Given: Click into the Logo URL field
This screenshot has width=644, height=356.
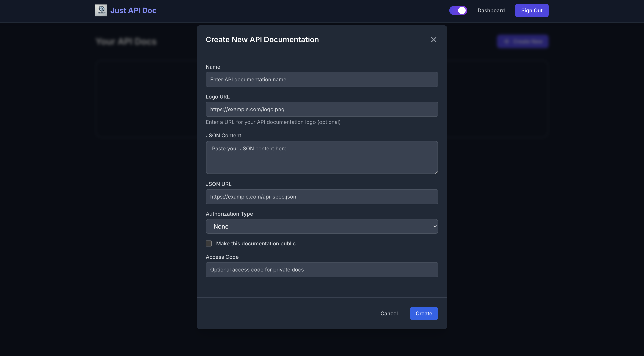Looking at the screenshot, I should pos(321,109).
